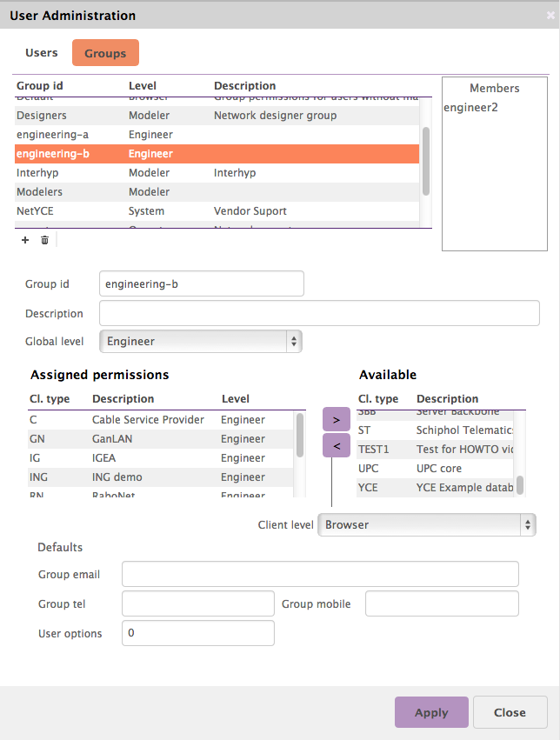Viewport: 560px width, 740px height.
Task: Click the plus icon to add group
Action: tap(25, 240)
